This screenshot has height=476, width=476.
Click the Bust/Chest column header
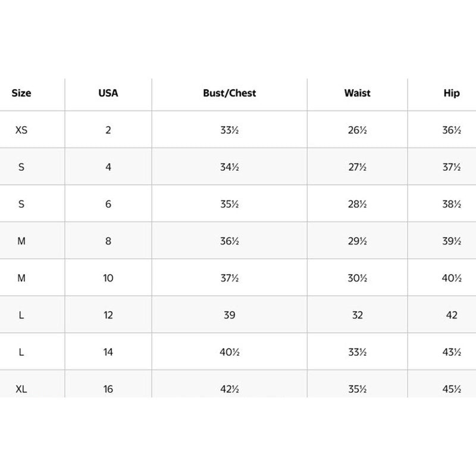pyautogui.click(x=230, y=93)
